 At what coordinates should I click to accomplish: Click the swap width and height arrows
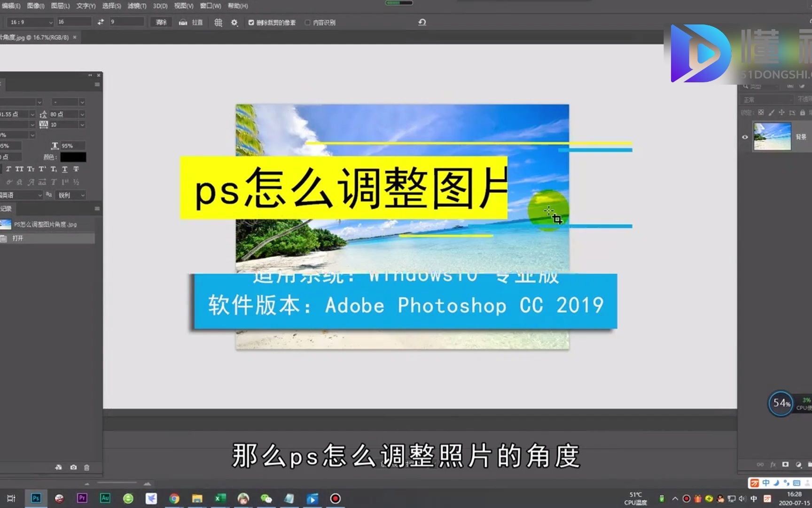[x=101, y=22]
